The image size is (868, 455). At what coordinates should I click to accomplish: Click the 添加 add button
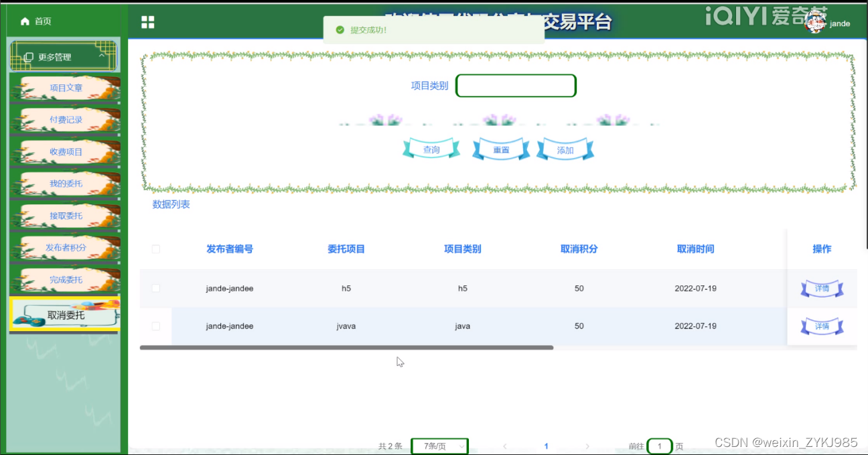[565, 149]
